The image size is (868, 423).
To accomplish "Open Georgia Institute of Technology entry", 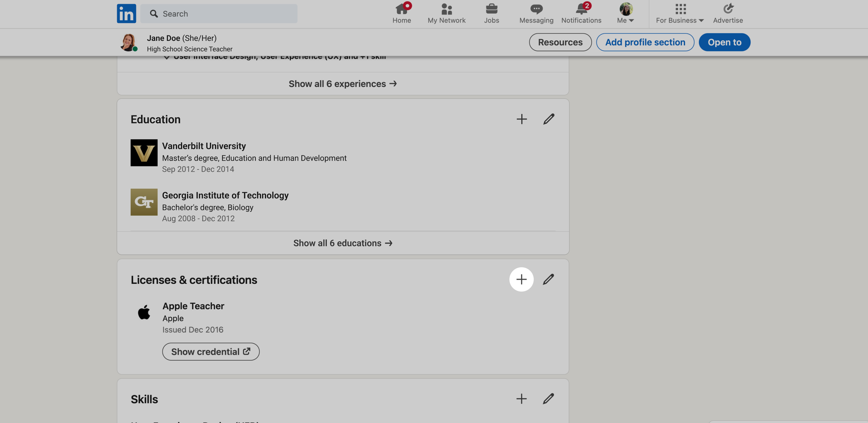I will click(225, 195).
